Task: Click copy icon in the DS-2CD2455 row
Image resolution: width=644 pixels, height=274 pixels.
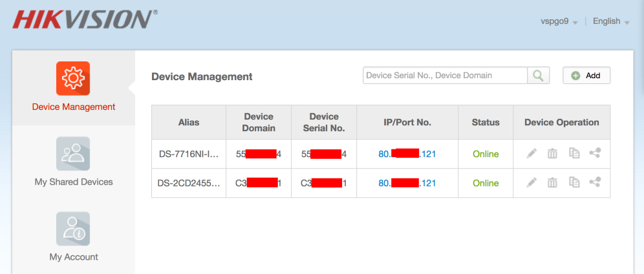Action: pos(574,183)
